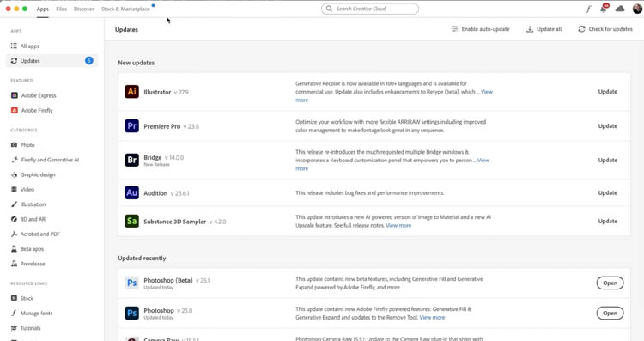Click the Firefly and Generative AI sparkle icon
644x341 pixels.
(x=15, y=160)
